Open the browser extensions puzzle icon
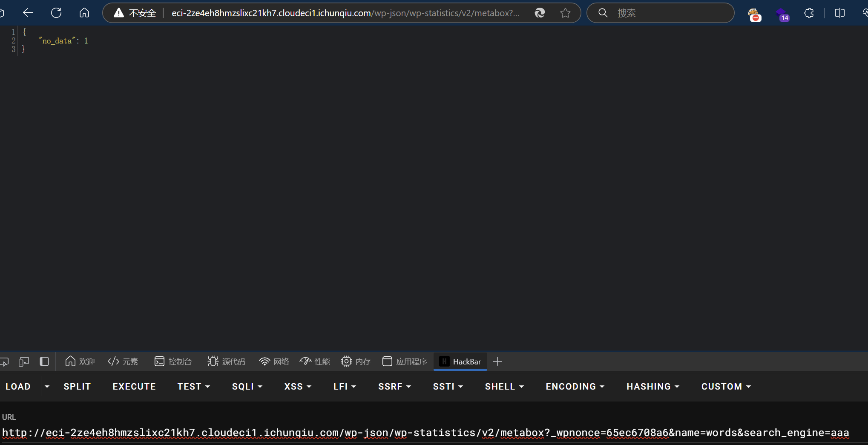Viewport: 868px width, 445px height. (x=809, y=13)
